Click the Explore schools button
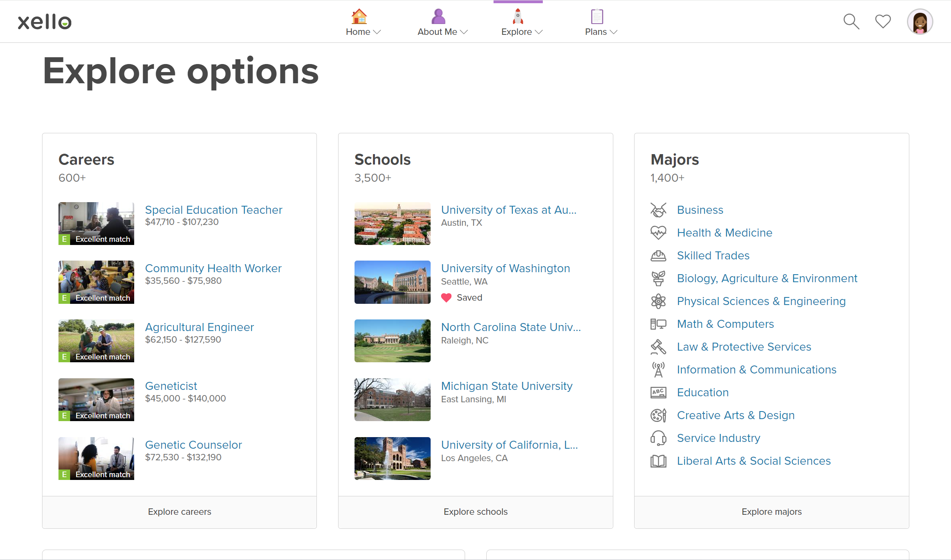The image size is (951, 560). point(475,512)
